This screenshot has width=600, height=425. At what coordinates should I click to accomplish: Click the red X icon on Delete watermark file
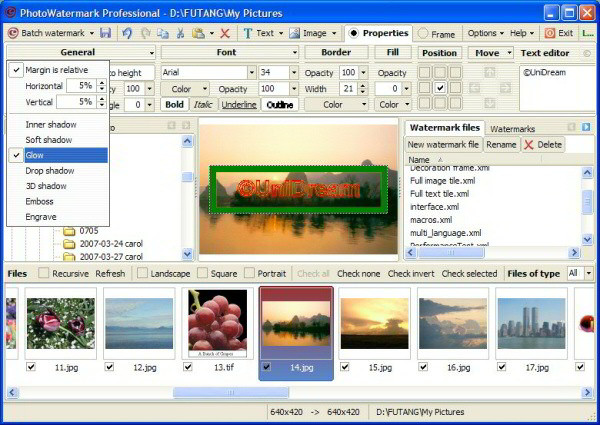point(529,145)
